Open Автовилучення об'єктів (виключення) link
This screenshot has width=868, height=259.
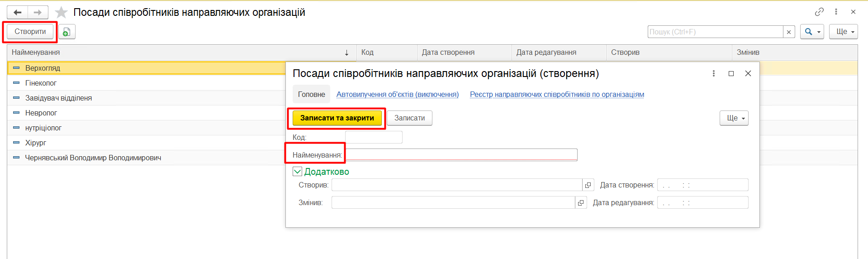397,94
